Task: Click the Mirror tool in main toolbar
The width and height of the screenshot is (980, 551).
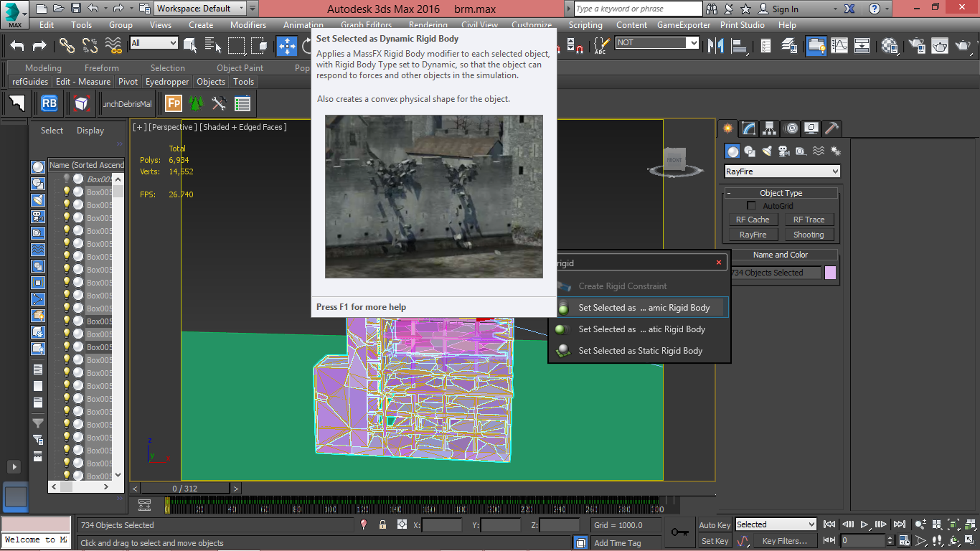Action: point(716,45)
